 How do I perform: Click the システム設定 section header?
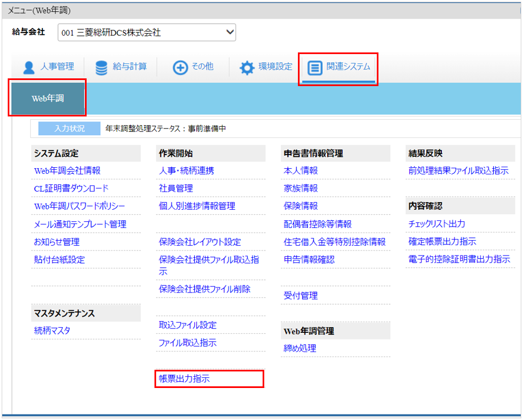tap(86, 153)
